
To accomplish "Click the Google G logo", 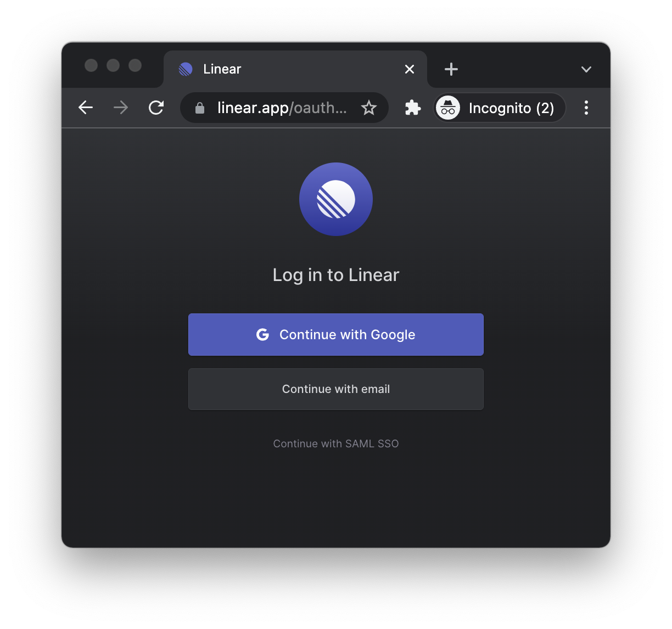I will point(262,334).
